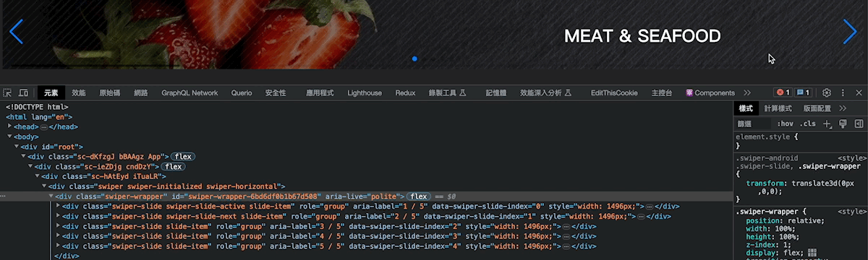Select the 樣式 styles tab

[x=746, y=108]
